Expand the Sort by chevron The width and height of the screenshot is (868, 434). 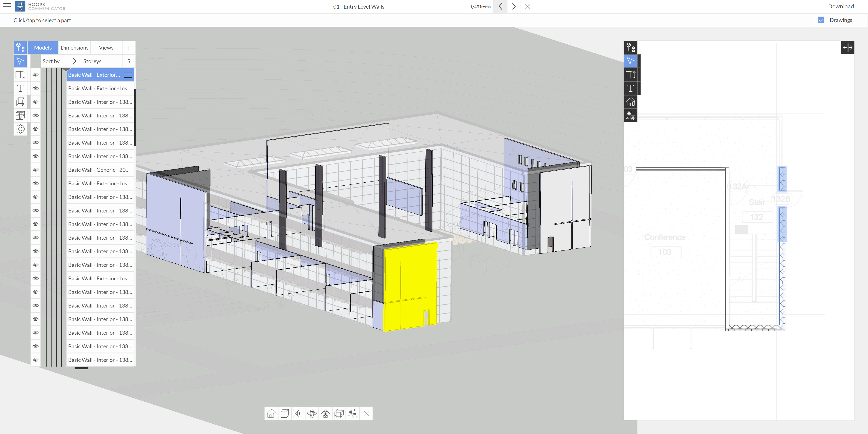click(x=74, y=61)
